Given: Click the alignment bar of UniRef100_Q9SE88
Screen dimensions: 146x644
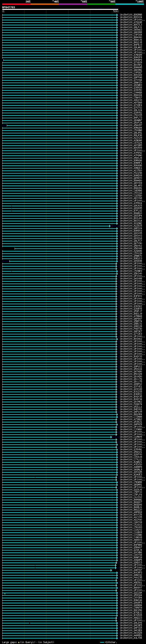Looking at the screenshot, I should tap(63, 261).
